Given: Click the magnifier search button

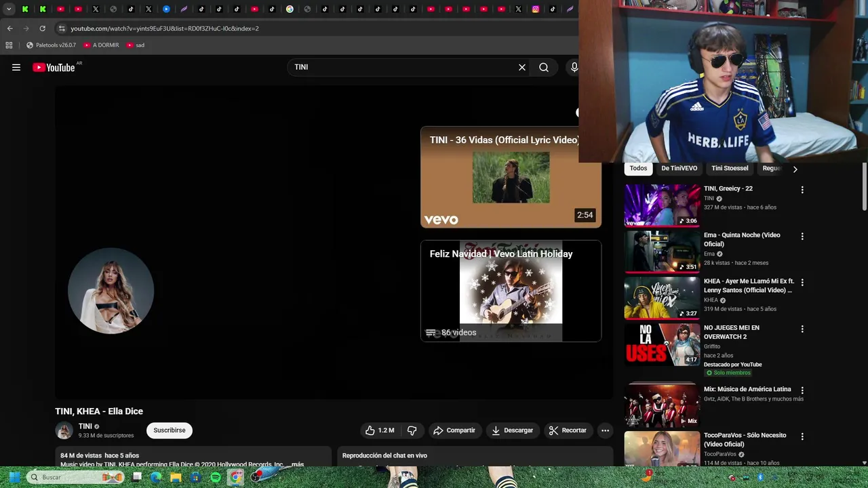Looking at the screenshot, I should click(x=544, y=67).
